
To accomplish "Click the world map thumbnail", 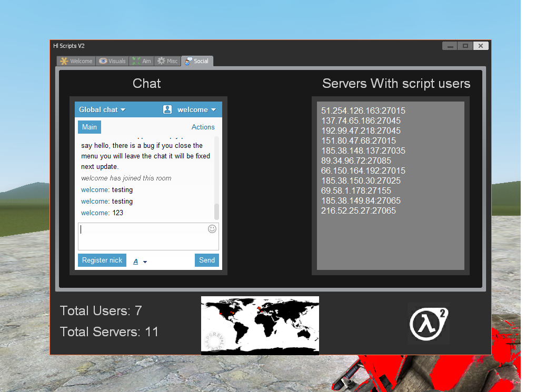I will pos(260,325).
